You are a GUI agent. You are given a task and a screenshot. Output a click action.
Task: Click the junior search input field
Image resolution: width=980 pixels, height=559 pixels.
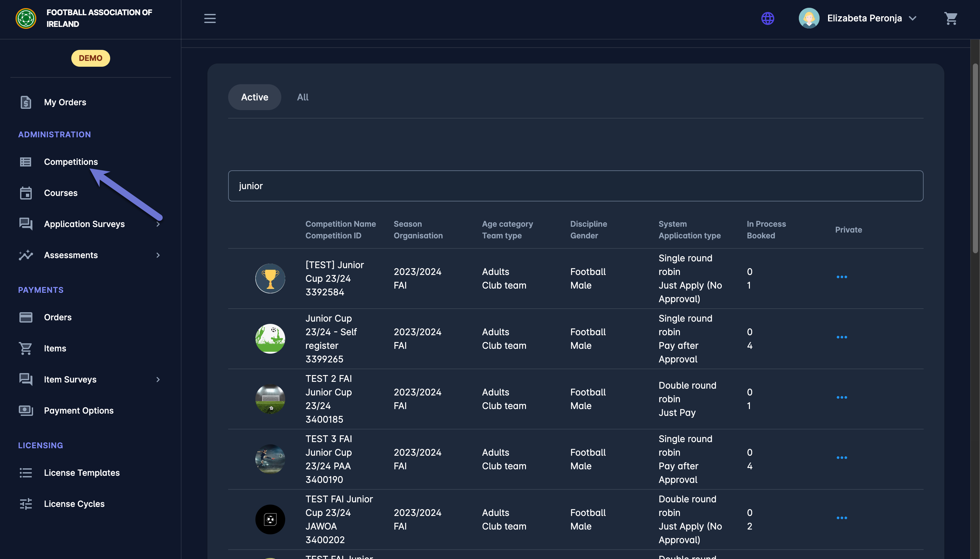575,186
